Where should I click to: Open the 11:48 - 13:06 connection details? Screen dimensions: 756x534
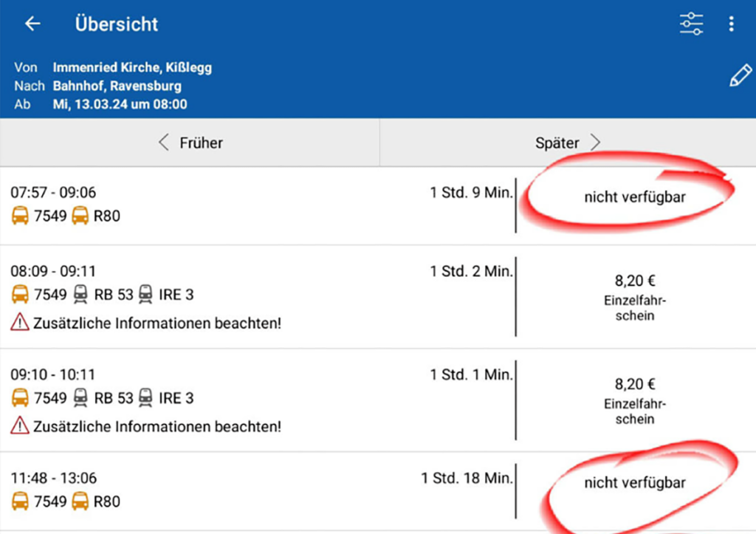click(x=258, y=490)
